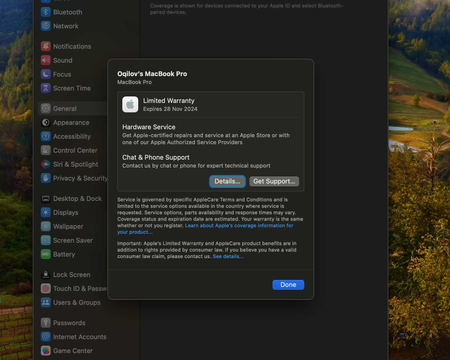Select Battery label in sidebar
Screen dimensions: 450x360
click(x=64, y=254)
